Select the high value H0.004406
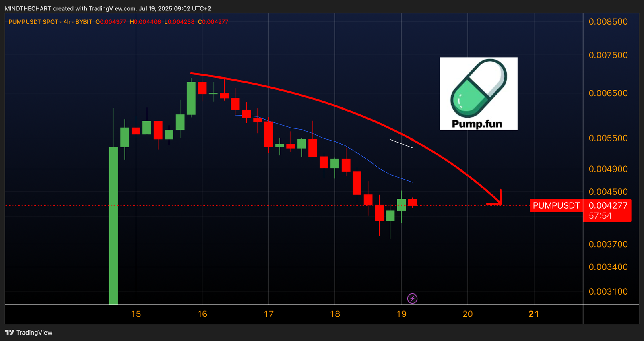The image size is (644, 341). tap(145, 22)
